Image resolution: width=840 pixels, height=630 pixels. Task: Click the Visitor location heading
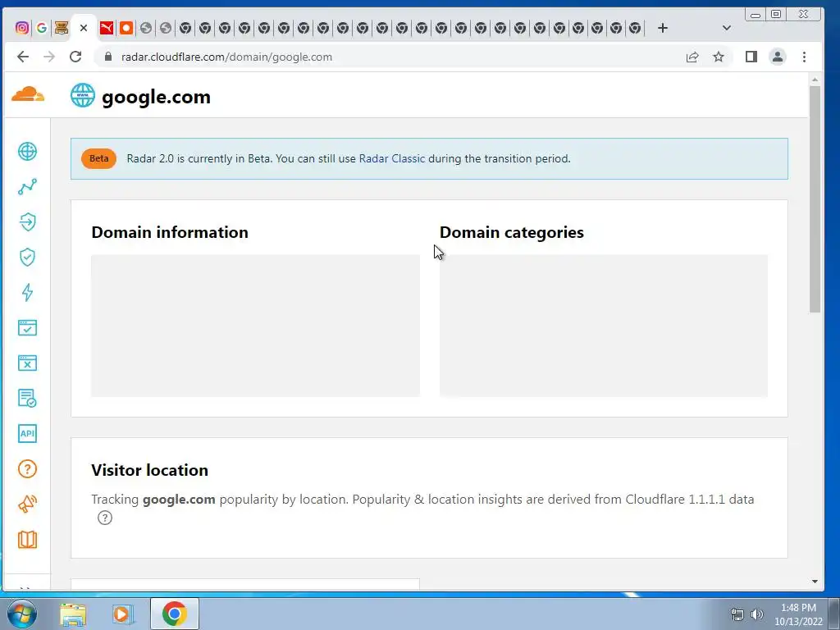(x=149, y=470)
